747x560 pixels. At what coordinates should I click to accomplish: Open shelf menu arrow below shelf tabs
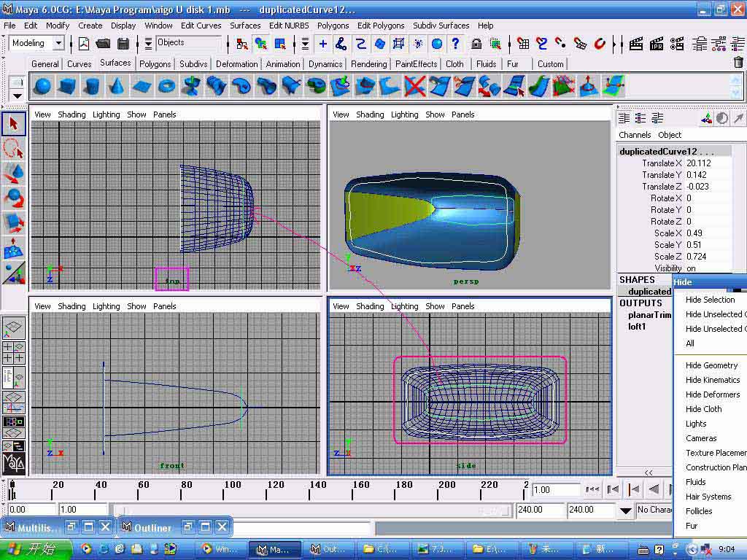[x=18, y=96]
